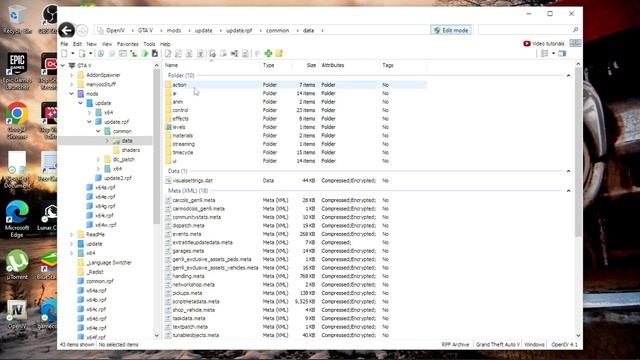Open the uTorrent desktop icon
This screenshot has height=360, width=640.
(17, 264)
